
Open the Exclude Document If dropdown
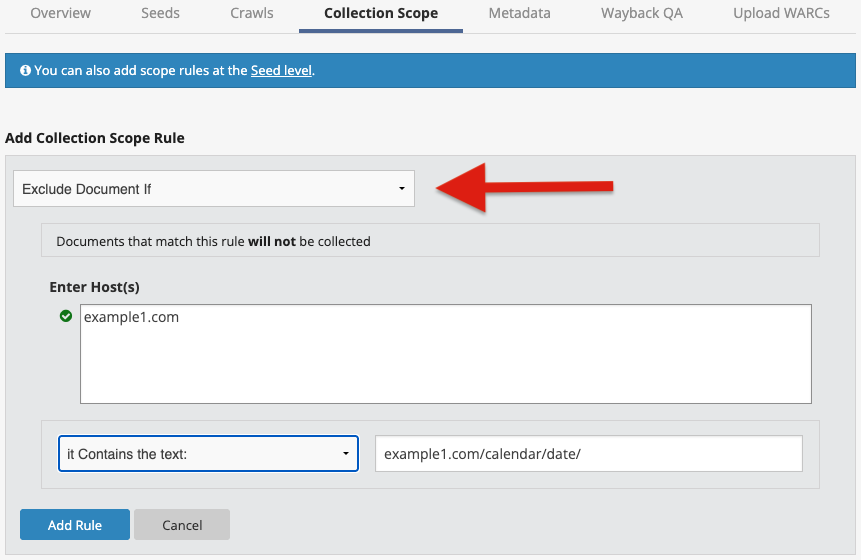214,189
